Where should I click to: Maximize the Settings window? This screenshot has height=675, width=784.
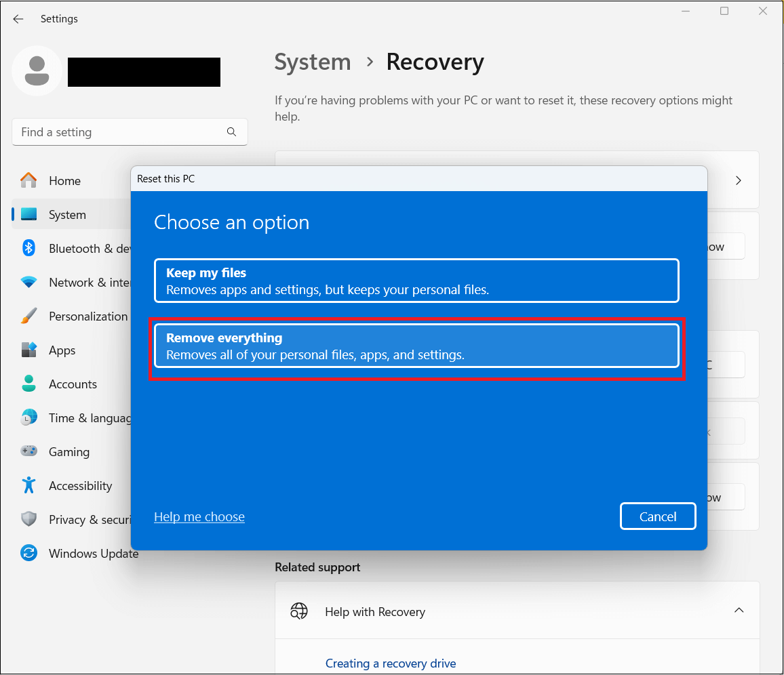(x=724, y=11)
